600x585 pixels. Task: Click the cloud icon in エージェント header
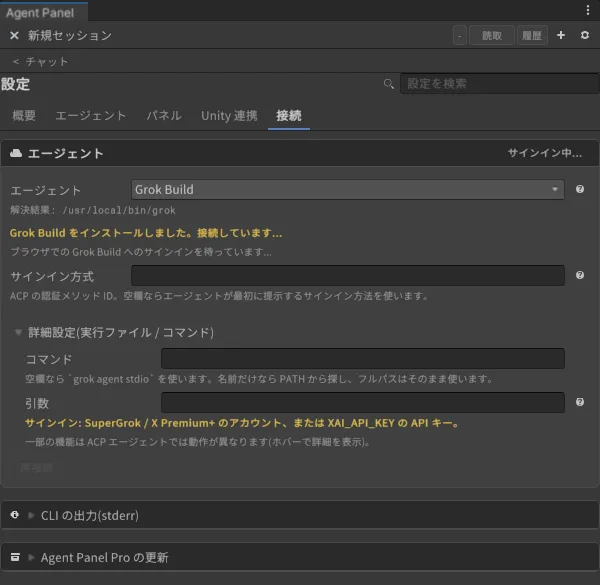(x=16, y=153)
